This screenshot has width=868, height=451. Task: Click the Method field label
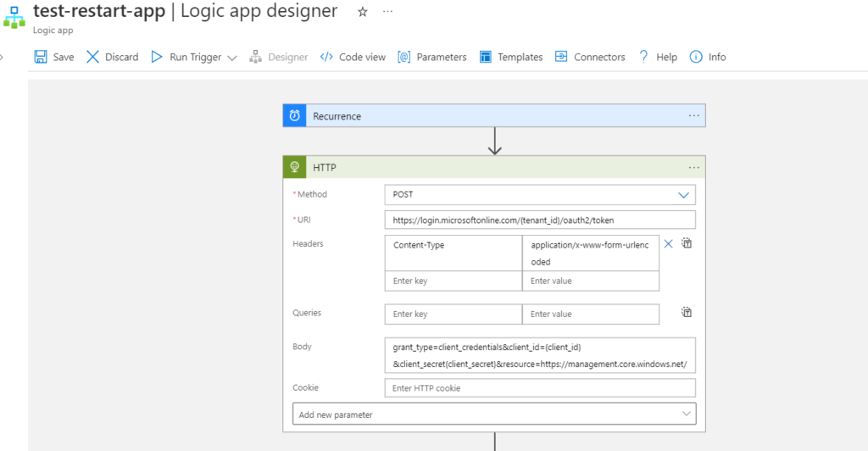point(312,194)
